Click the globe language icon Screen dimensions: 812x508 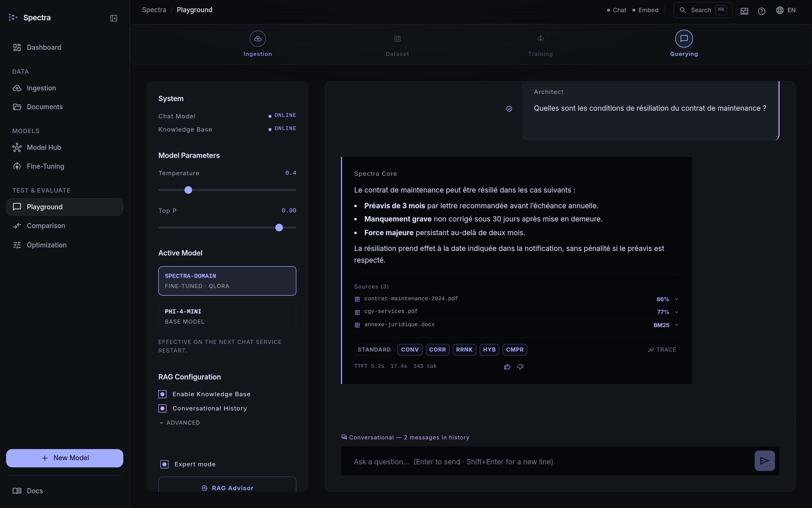780,10
